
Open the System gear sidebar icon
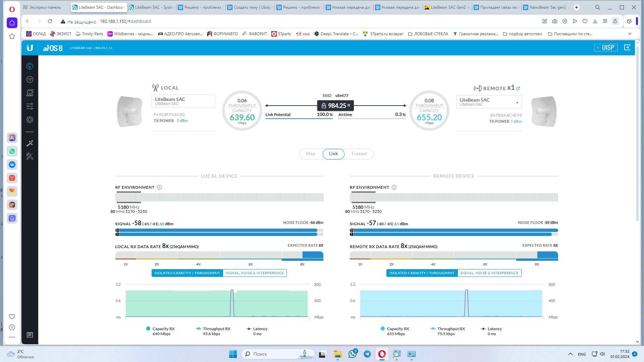coord(30,120)
